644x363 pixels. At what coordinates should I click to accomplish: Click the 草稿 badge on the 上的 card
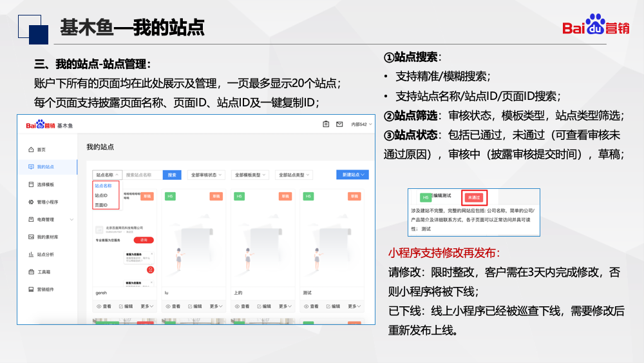pyautogui.click(x=285, y=197)
